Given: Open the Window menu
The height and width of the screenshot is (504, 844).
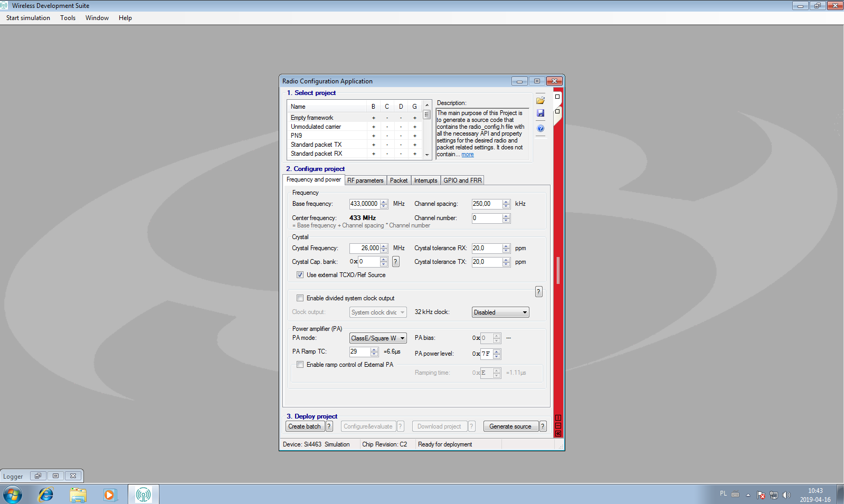Looking at the screenshot, I should point(97,17).
